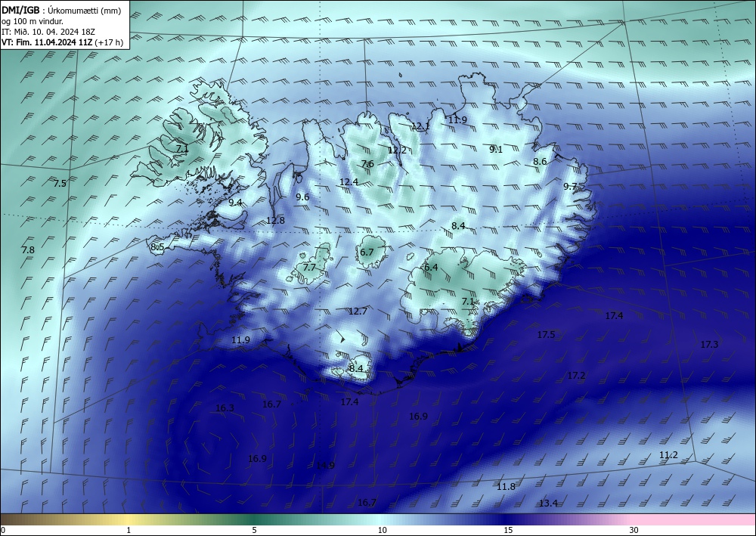The image size is (756, 536).
Task: Click the 12.8 value on the map
Action: (x=275, y=220)
